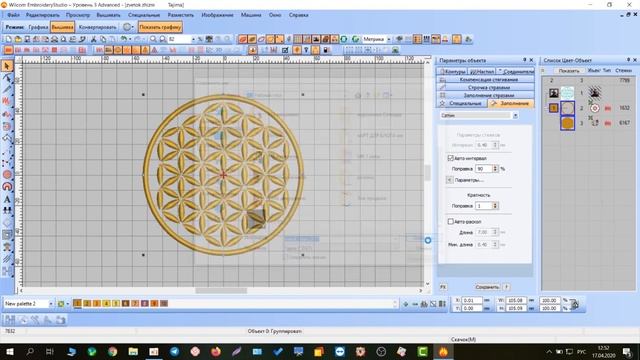The width and height of the screenshot is (640, 360).
Task: Open the Справка menu
Action: click(x=298, y=15)
